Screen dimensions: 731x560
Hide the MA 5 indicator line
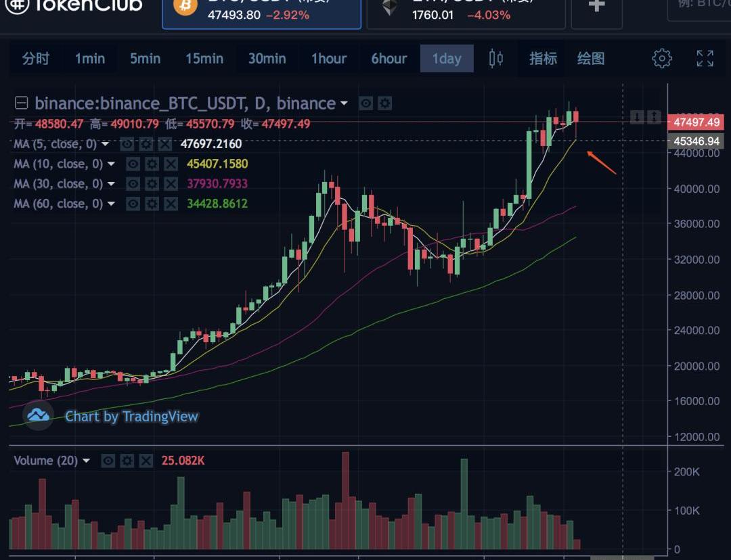point(127,143)
